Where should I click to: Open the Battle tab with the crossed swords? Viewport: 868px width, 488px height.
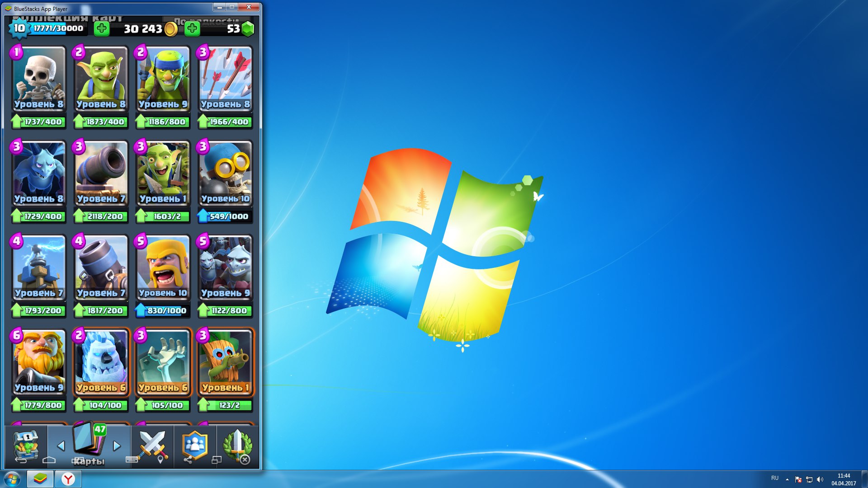point(152,445)
